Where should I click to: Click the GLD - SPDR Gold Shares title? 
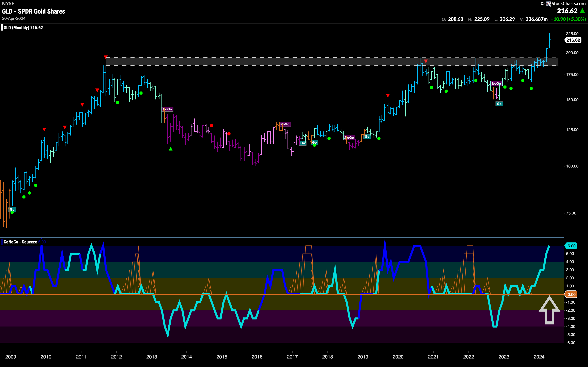point(33,11)
